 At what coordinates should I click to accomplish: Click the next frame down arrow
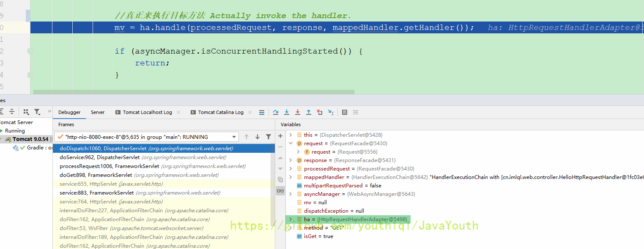click(x=258, y=137)
